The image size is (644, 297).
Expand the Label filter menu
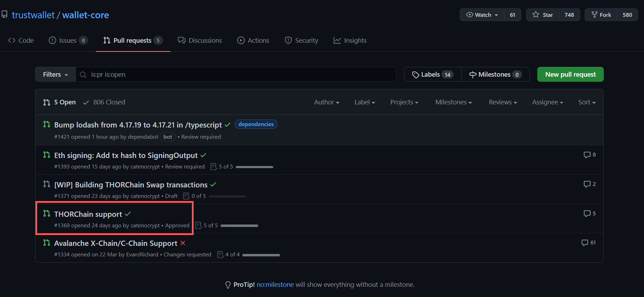click(365, 102)
